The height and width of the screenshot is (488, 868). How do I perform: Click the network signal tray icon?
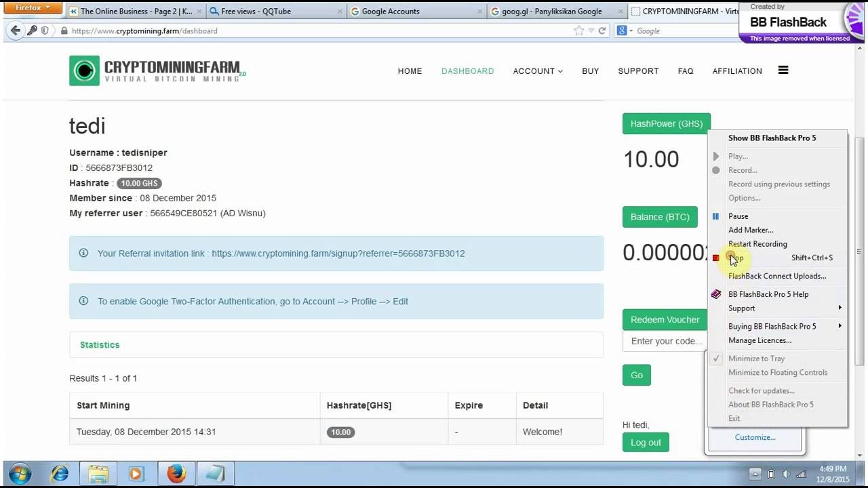click(x=801, y=474)
